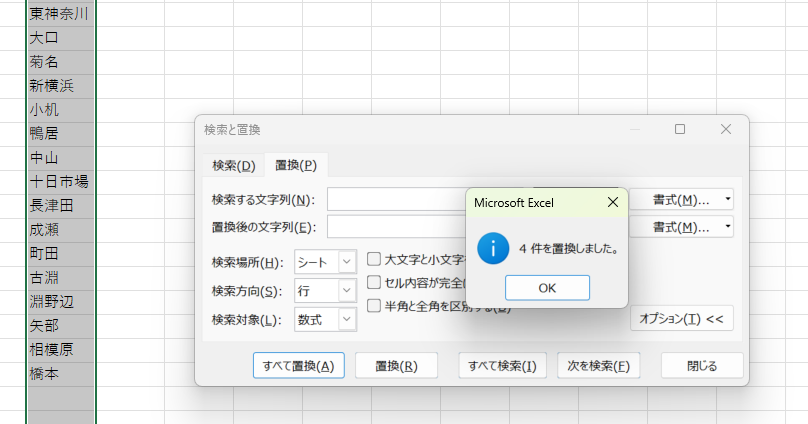This screenshot has height=424, width=808.
Task: Close the Microsoft Excel message box with X
Action: click(x=612, y=202)
